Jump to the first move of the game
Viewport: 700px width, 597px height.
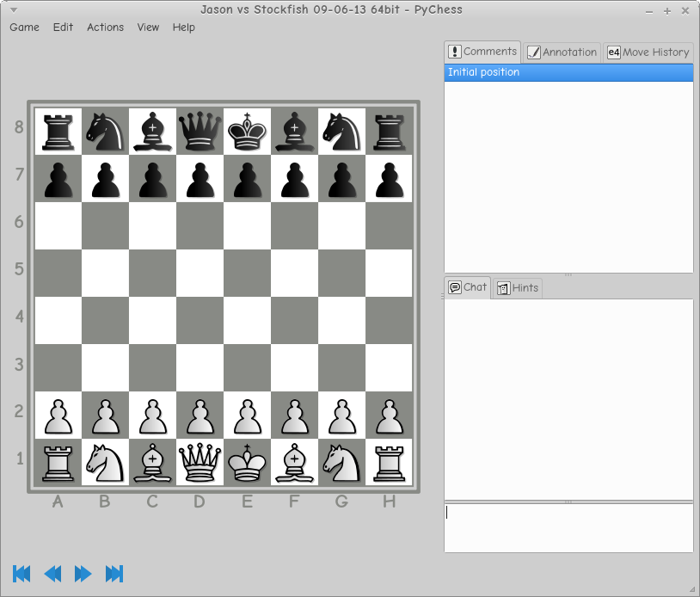click(x=22, y=574)
